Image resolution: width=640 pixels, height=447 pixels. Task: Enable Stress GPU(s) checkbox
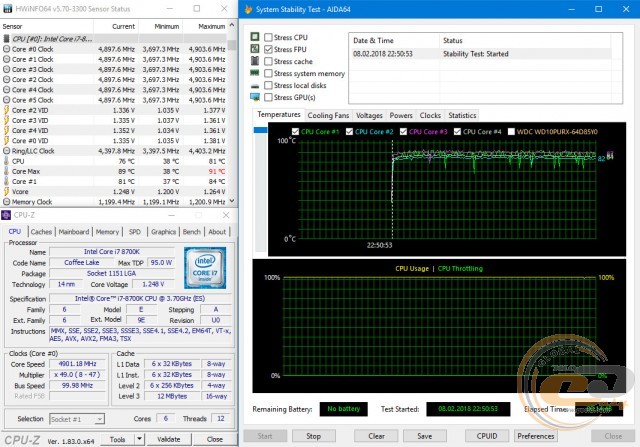268,97
